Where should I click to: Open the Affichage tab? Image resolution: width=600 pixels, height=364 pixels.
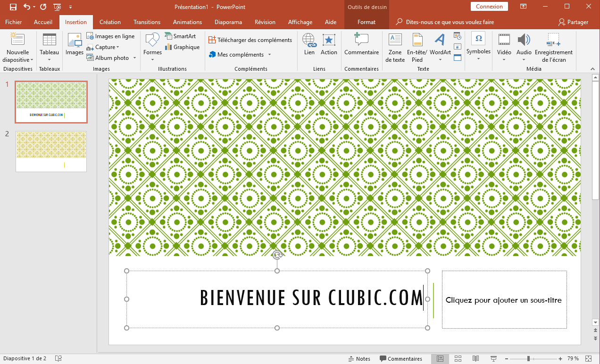pos(300,22)
